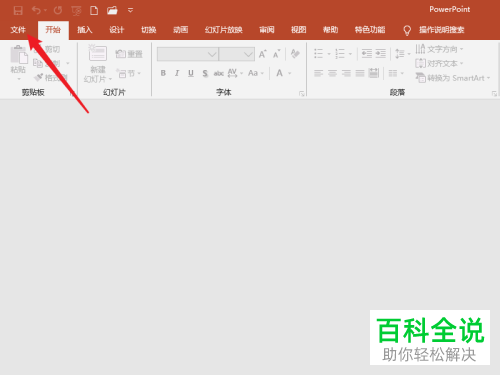Open the columns menu icon
The image size is (500, 375).
(x=396, y=73)
